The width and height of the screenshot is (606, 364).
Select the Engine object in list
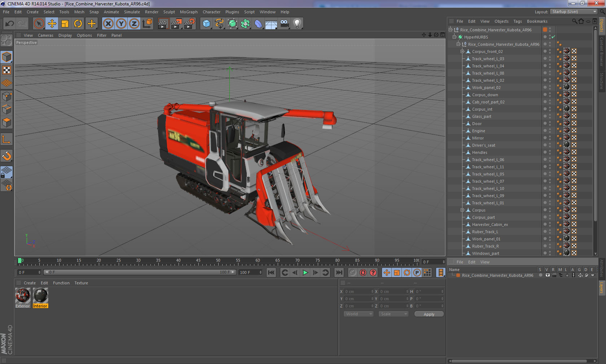coord(478,131)
